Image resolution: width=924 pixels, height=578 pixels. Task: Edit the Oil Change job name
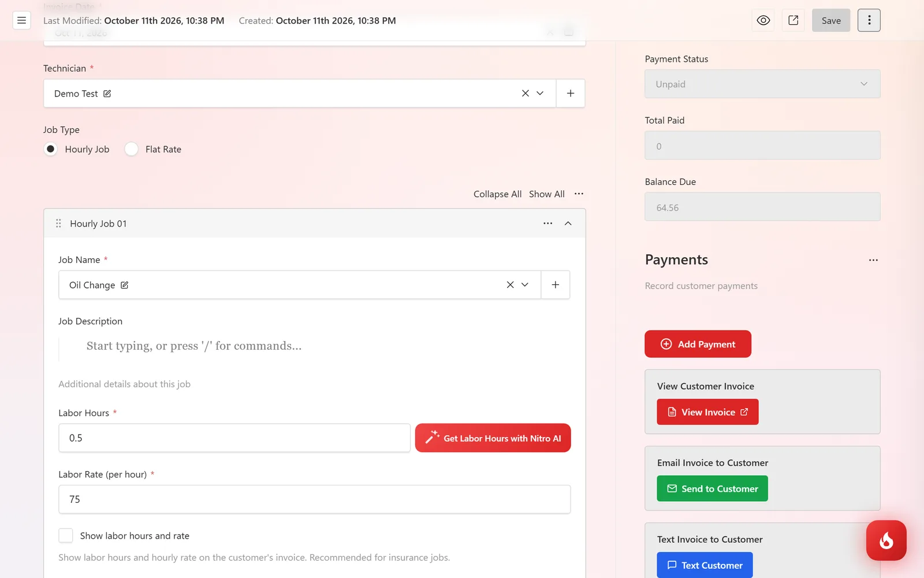[x=124, y=285]
